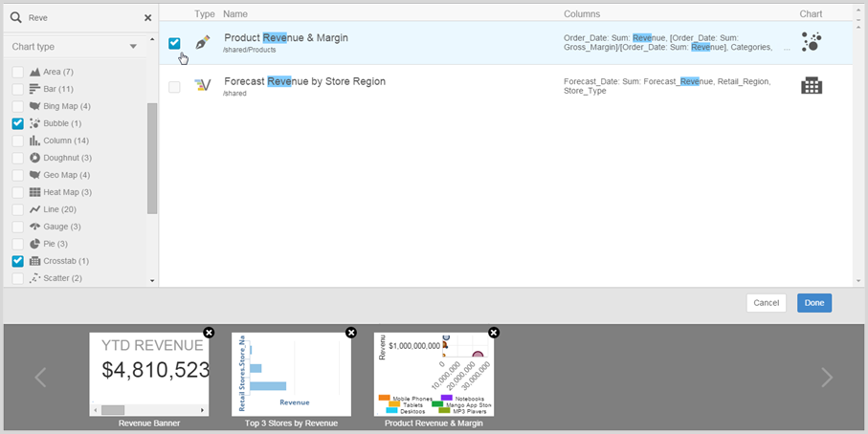Clear the search text with the X icon
The width and height of the screenshot is (868, 434).
tap(147, 17)
